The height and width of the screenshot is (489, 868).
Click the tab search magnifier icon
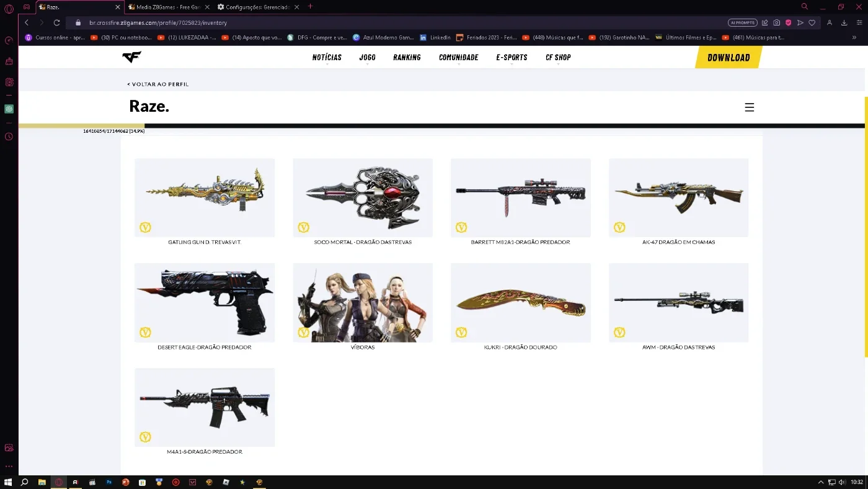(x=805, y=7)
